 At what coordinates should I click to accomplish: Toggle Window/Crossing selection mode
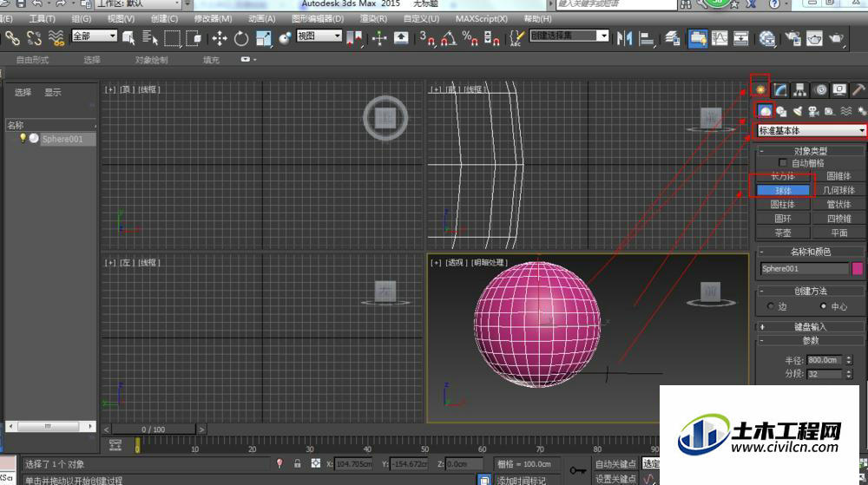pyautogui.click(x=194, y=38)
